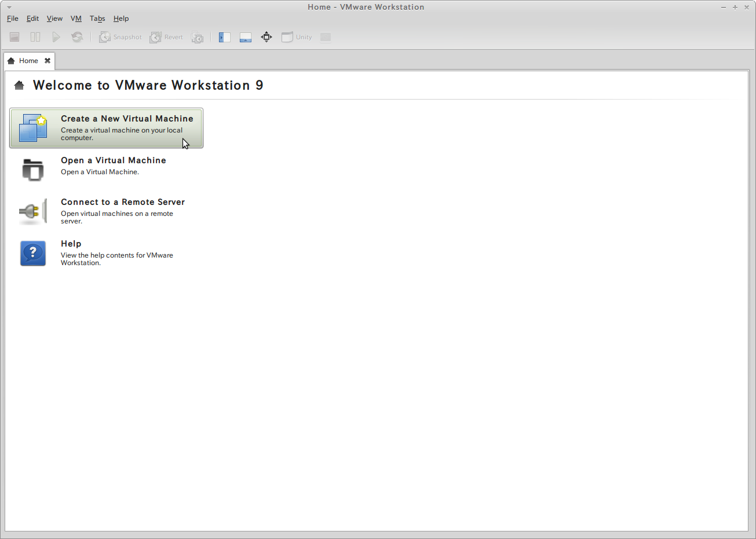The height and width of the screenshot is (539, 756).
Task: Click the new virtual machine star icon
Action: [x=33, y=128]
